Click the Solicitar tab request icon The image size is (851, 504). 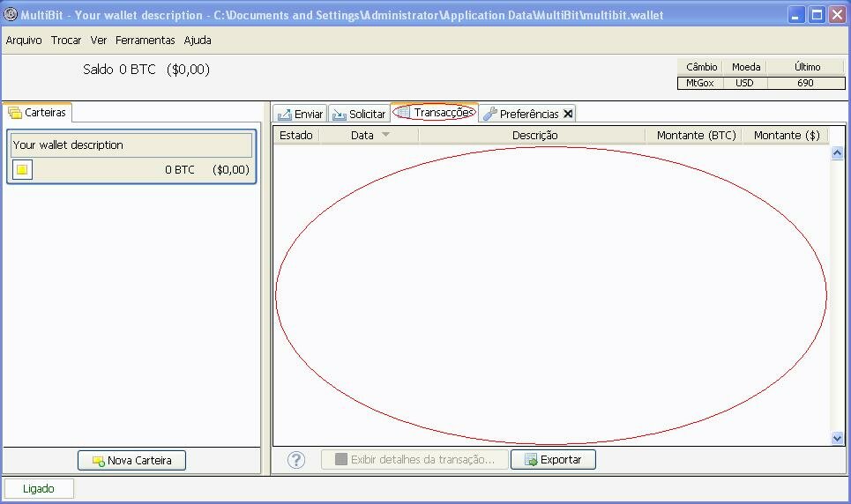point(340,115)
